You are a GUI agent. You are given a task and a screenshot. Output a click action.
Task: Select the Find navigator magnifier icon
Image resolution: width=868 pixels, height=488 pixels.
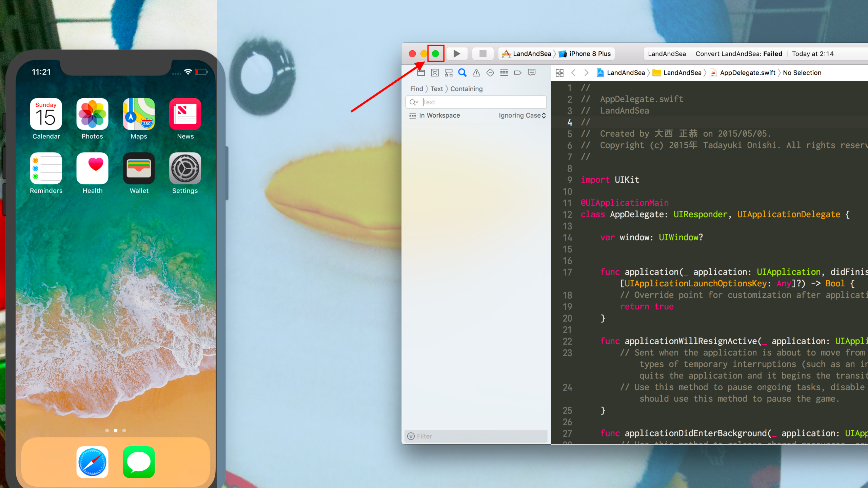pyautogui.click(x=462, y=73)
